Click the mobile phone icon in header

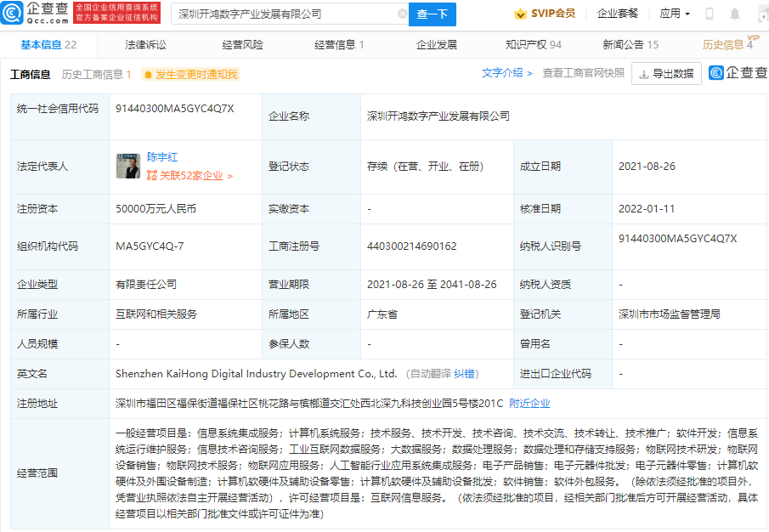click(x=710, y=14)
